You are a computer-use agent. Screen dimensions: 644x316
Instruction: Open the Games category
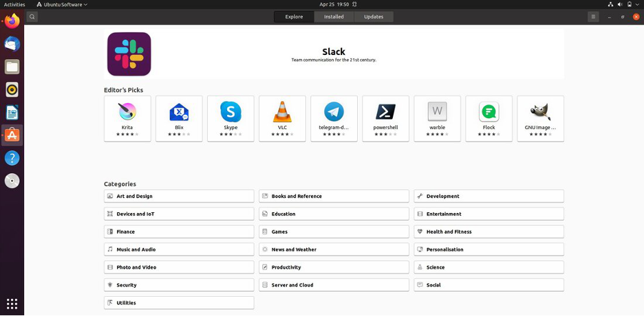(x=334, y=232)
